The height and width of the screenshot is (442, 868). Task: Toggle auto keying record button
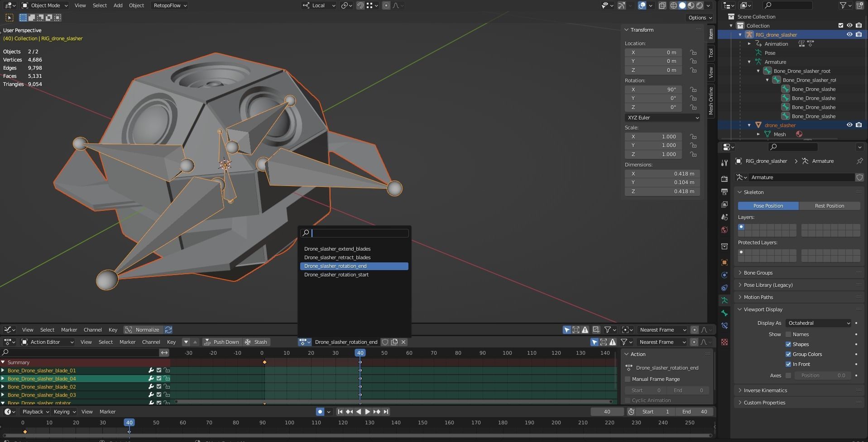[320, 412]
